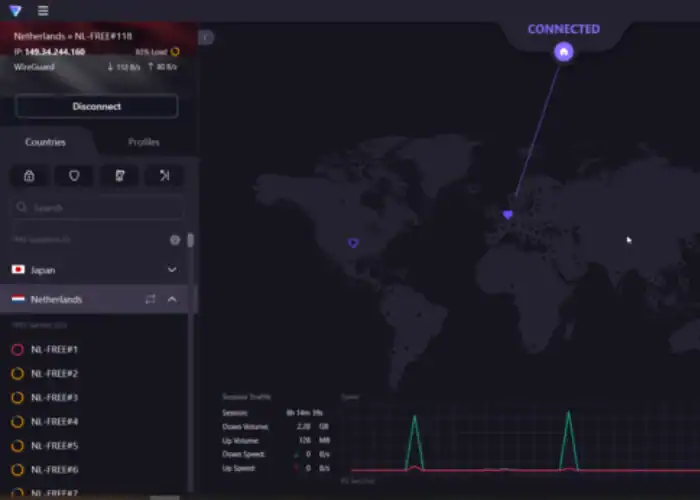Toggle the Secure Core lock icon
700x500 pixels.
coord(29,175)
